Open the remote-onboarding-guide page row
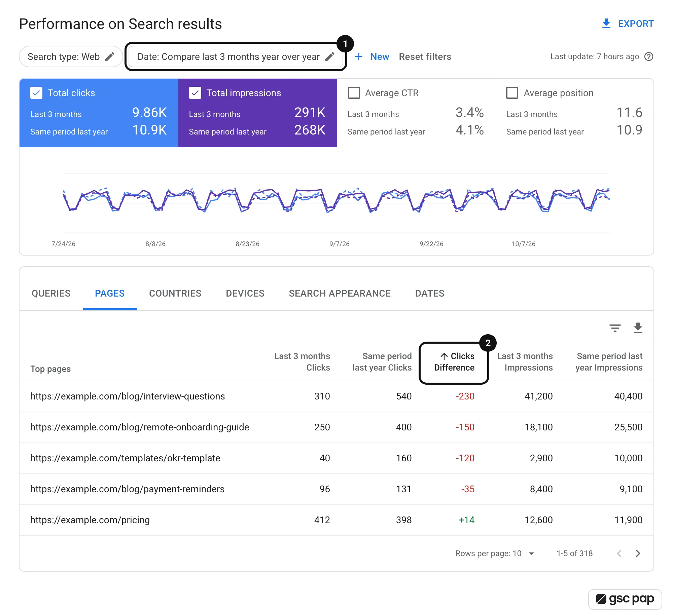This screenshot has height=616, width=673. 336,427
